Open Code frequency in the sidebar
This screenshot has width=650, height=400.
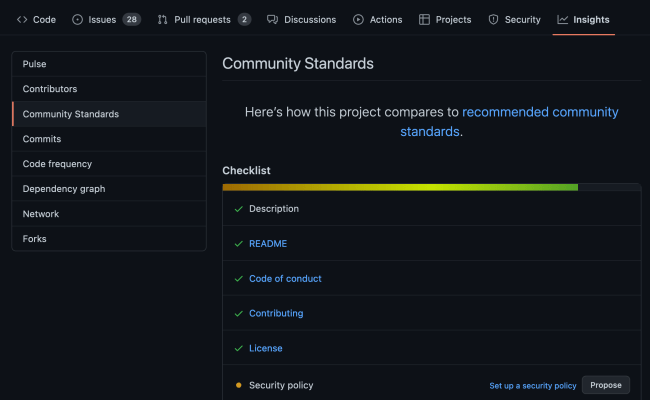[x=109, y=164]
